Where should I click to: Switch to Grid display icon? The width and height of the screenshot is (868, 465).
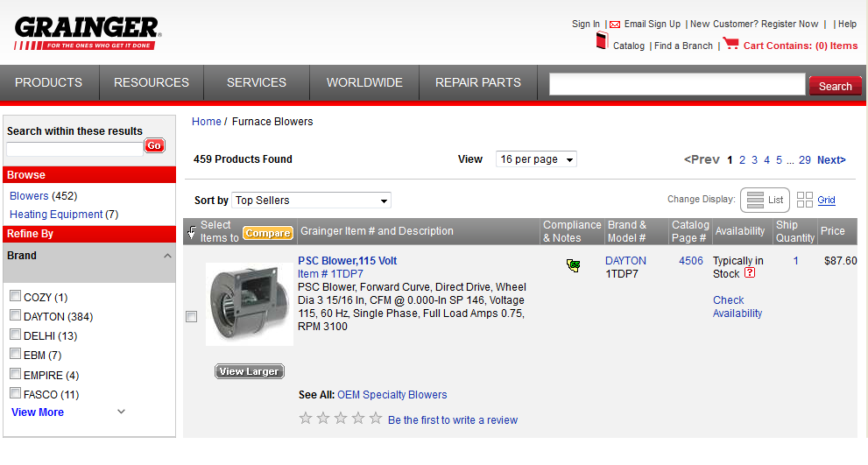coord(804,200)
